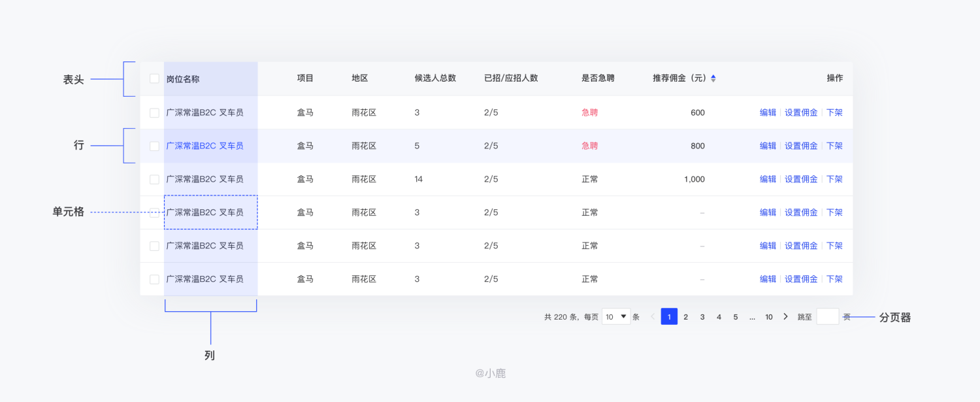Select the checkbox of the row with 1,000 commission
Viewport: 980px width, 402px height.
154,179
